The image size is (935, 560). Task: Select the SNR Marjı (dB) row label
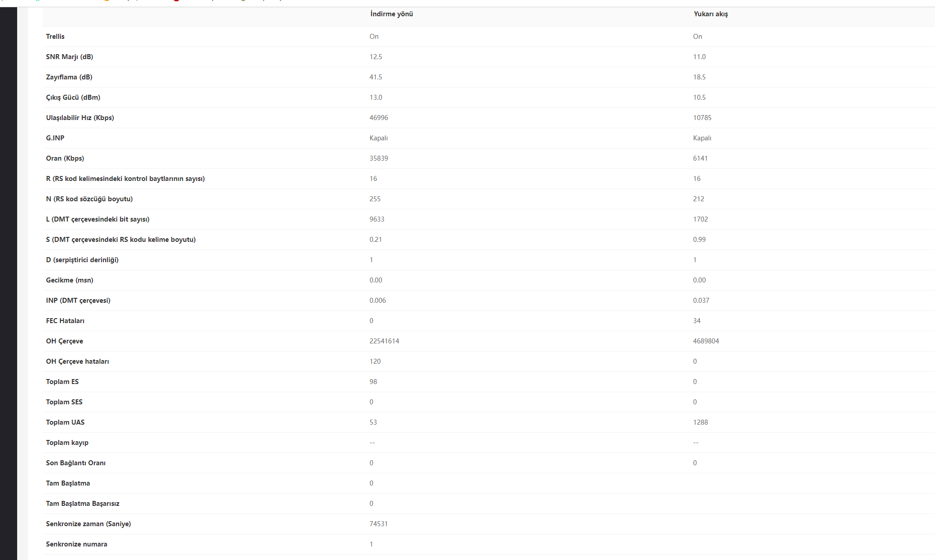(x=69, y=57)
